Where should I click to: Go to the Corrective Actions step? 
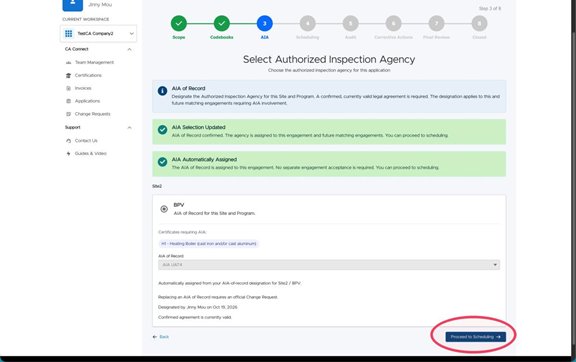[x=393, y=24]
